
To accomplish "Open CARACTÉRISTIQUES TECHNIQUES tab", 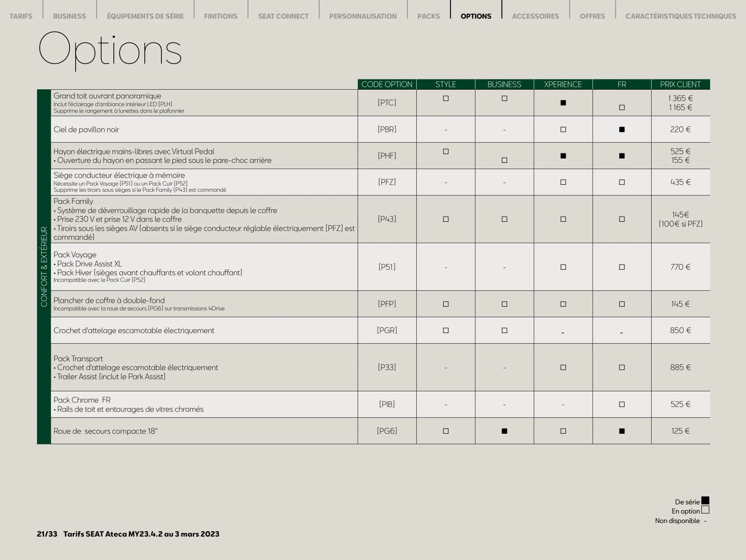I will coord(681,16).
